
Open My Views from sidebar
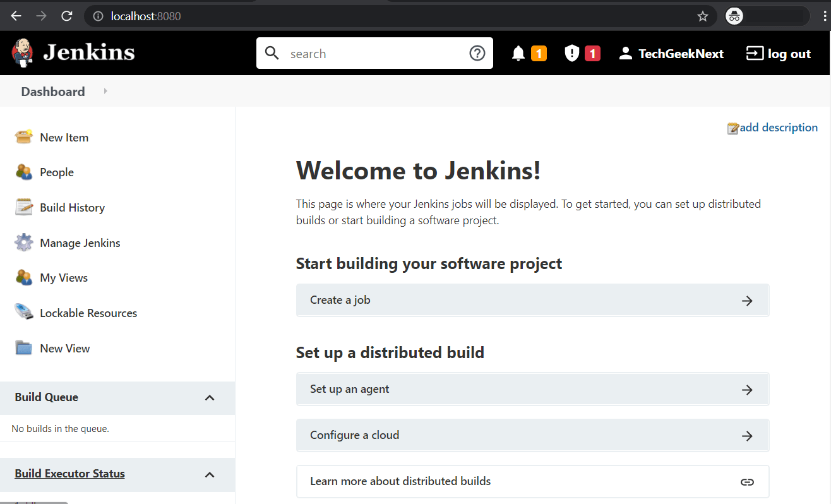coord(64,277)
